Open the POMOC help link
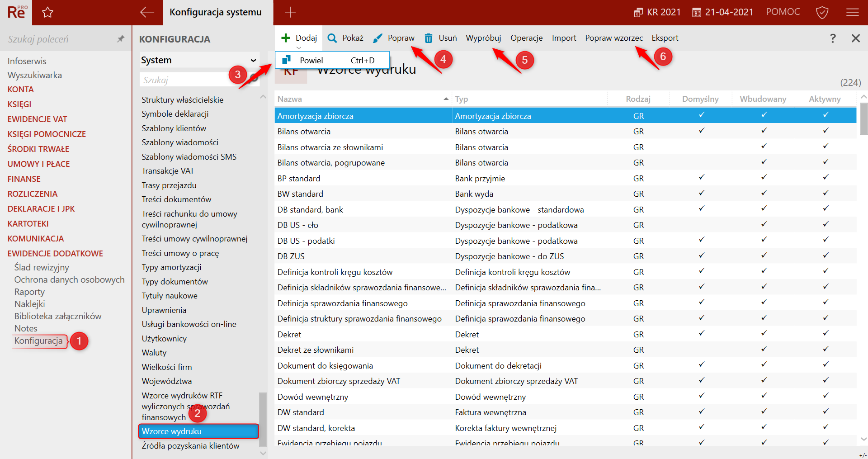 click(783, 12)
